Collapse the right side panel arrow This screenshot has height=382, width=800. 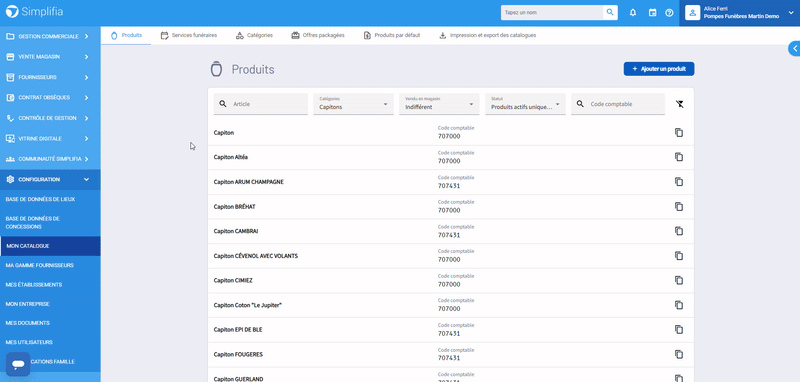click(x=794, y=48)
